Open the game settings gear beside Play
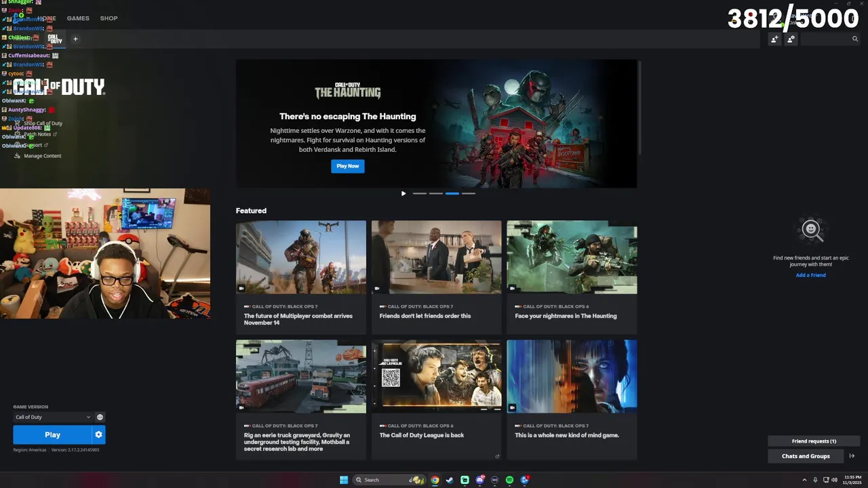Image resolution: width=868 pixels, height=488 pixels. click(98, 434)
